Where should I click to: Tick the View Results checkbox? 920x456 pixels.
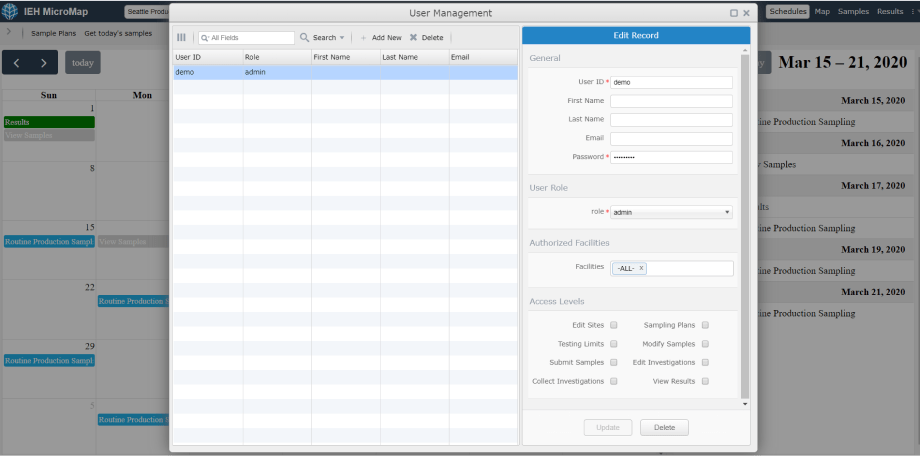point(705,381)
